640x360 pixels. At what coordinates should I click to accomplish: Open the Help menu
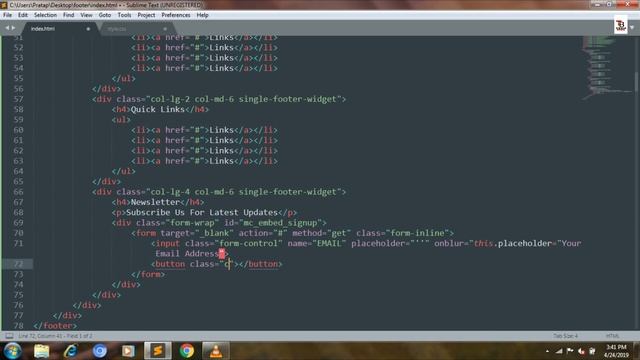[202, 15]
